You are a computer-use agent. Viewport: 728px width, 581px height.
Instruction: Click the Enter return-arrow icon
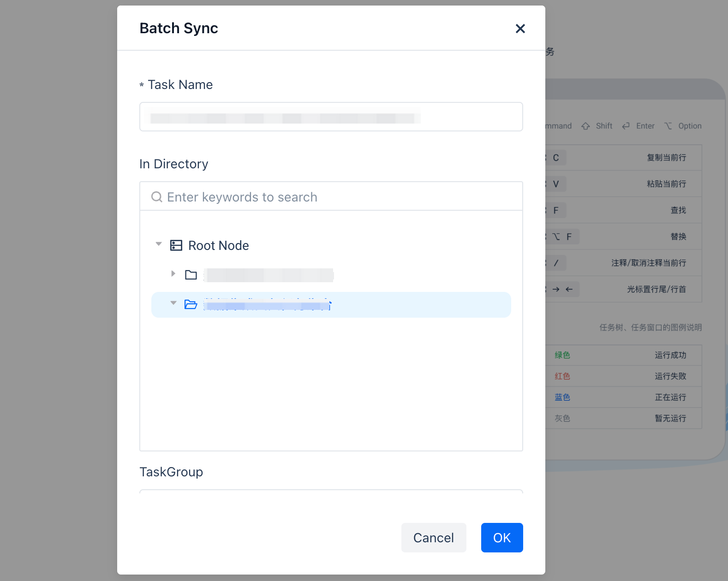click(626, 126)
